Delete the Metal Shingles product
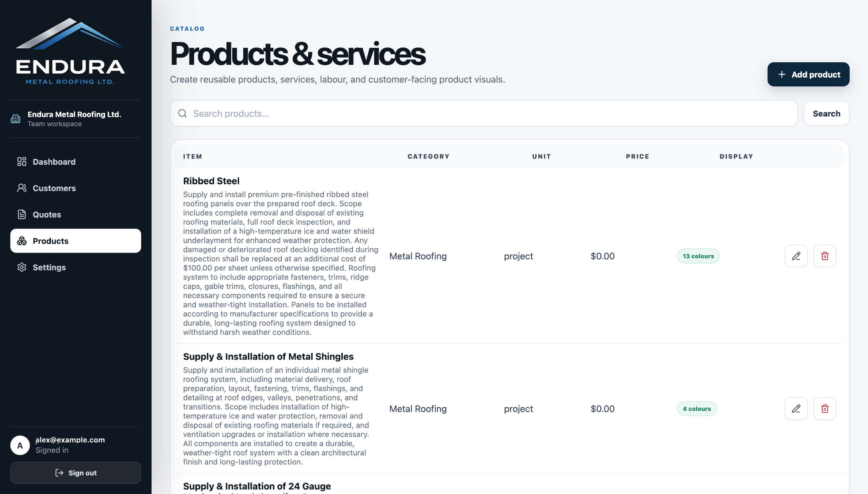The height and width of the screenshot is (494, 868). click(x=825, y=409)
